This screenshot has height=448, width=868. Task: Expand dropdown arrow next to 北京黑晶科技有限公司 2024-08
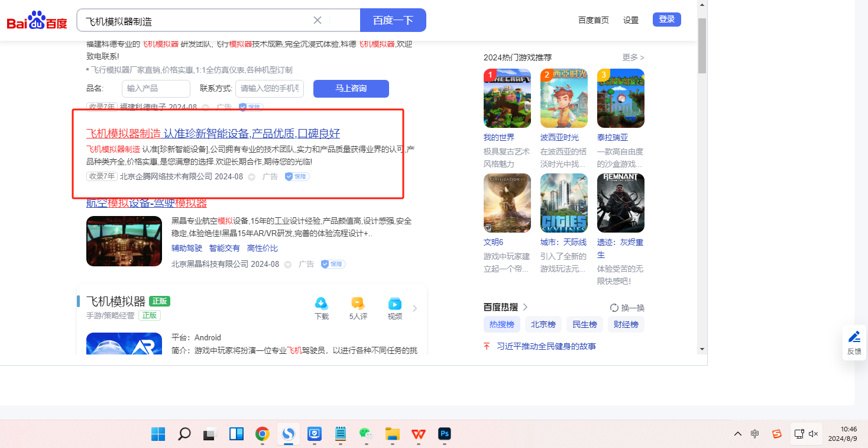click(288, 265)
